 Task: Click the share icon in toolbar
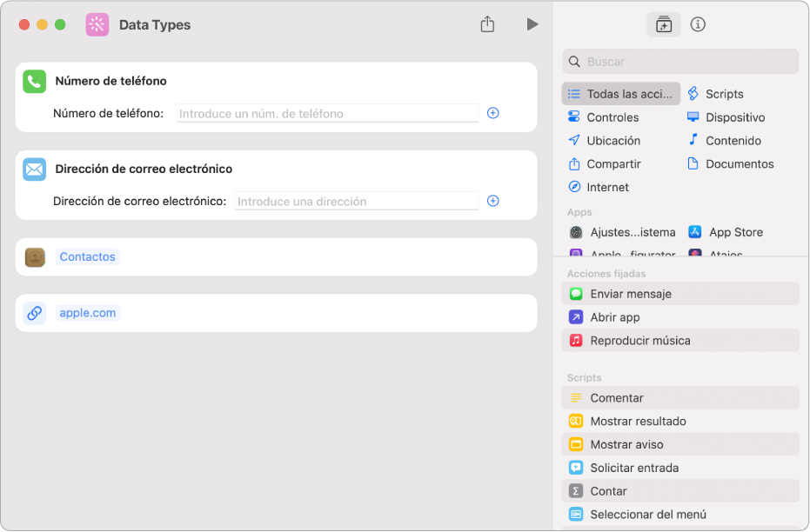point(487,24)
